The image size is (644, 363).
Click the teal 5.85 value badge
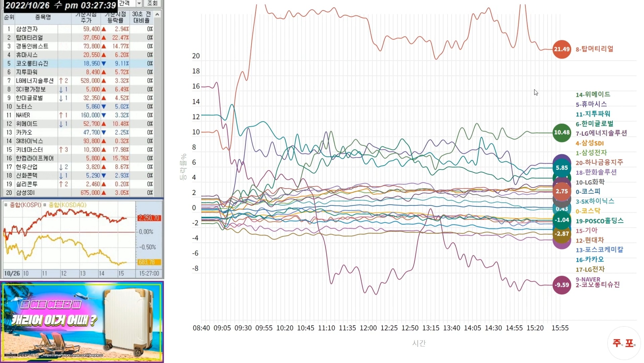point(562,168)
